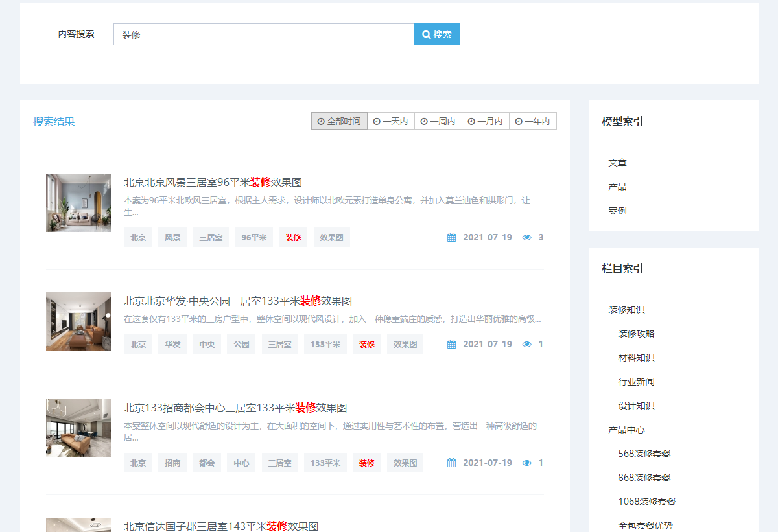This screenshot has width=778, height=532.
Task: Open 1068装修套餐 category
Action: (x=647, y=502)
